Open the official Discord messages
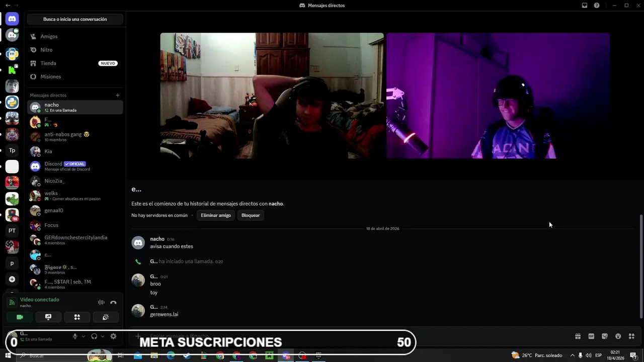 (x=75, y=166)
